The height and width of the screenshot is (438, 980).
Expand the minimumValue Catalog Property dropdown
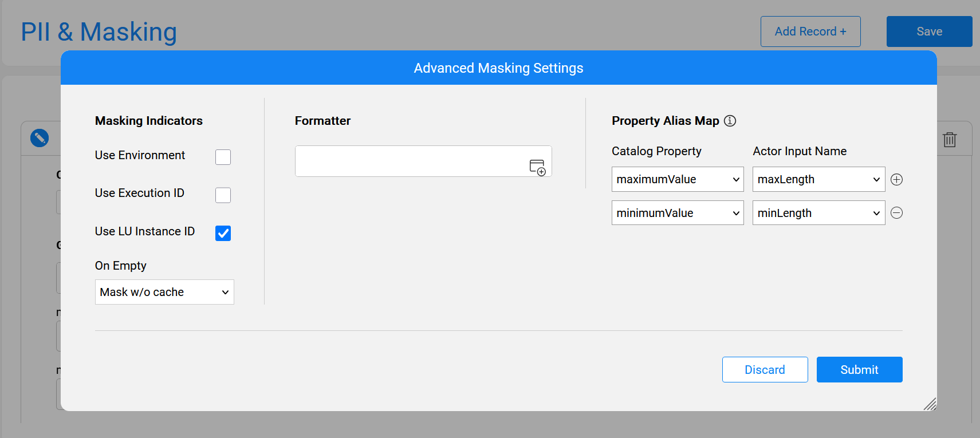pos(678,213)
